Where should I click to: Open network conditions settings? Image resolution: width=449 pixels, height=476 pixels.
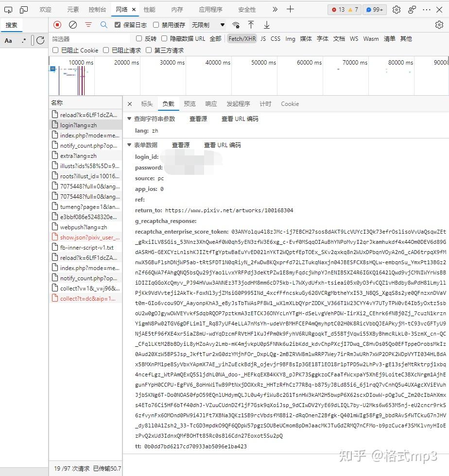click(x=235, y=25)
